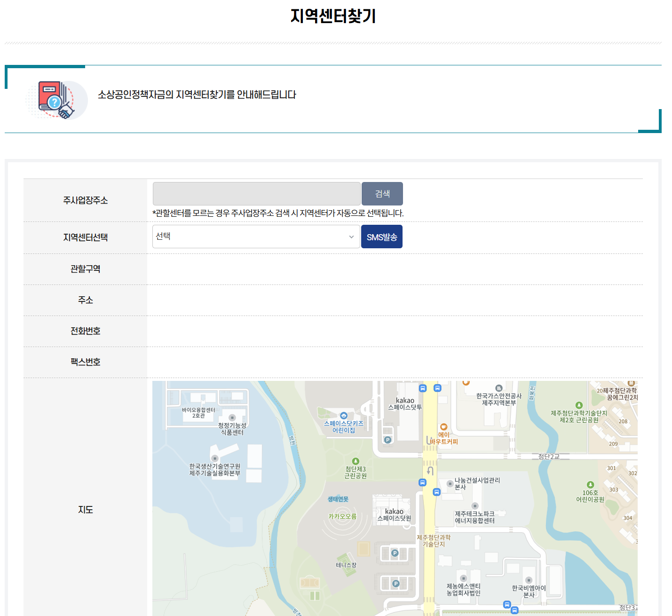The image size is (672, 616).
Task: Click the policy fund handshake illustration
Action: [x=56, y=100]
